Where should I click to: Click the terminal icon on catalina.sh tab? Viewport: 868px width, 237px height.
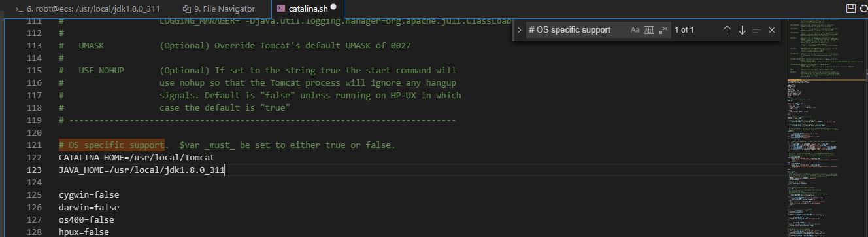click(281, 9)
